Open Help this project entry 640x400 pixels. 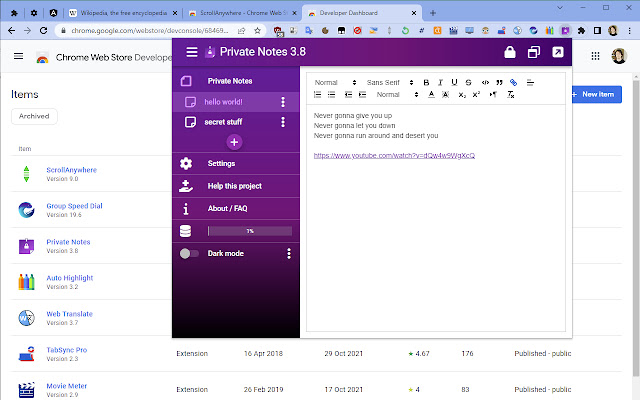(236, 186)
